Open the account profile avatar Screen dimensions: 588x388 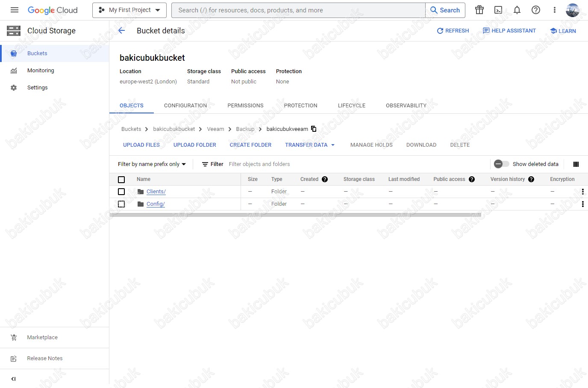coord(573,10)
